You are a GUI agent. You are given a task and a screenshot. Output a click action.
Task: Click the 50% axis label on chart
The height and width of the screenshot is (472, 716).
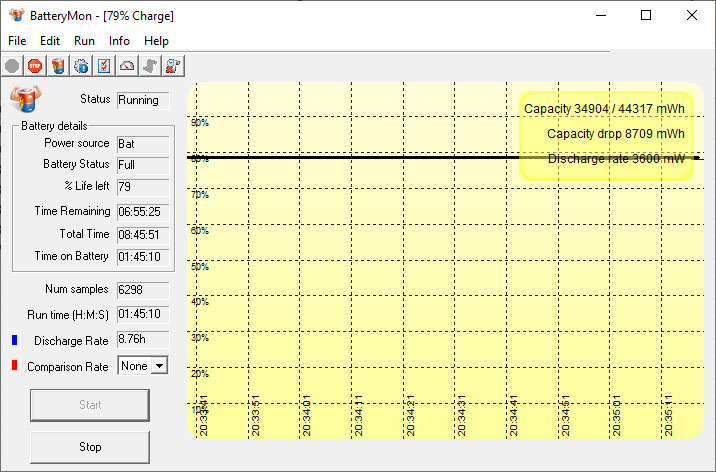200,267
